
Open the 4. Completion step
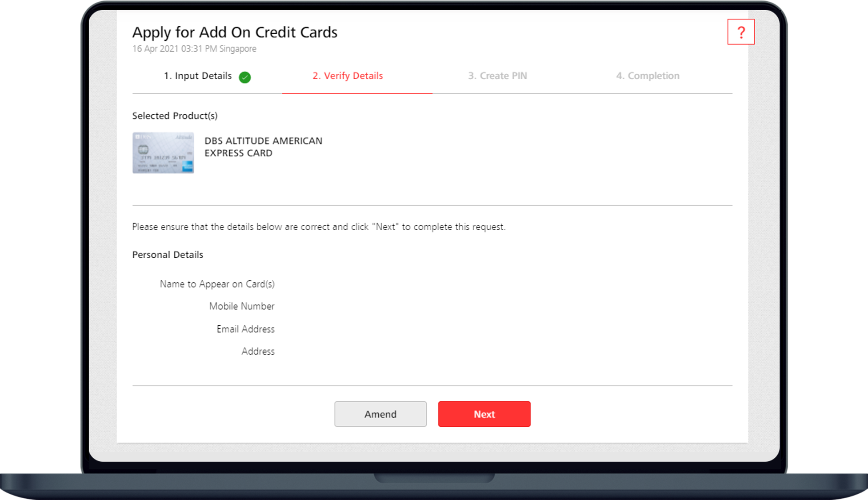(648, 76)
